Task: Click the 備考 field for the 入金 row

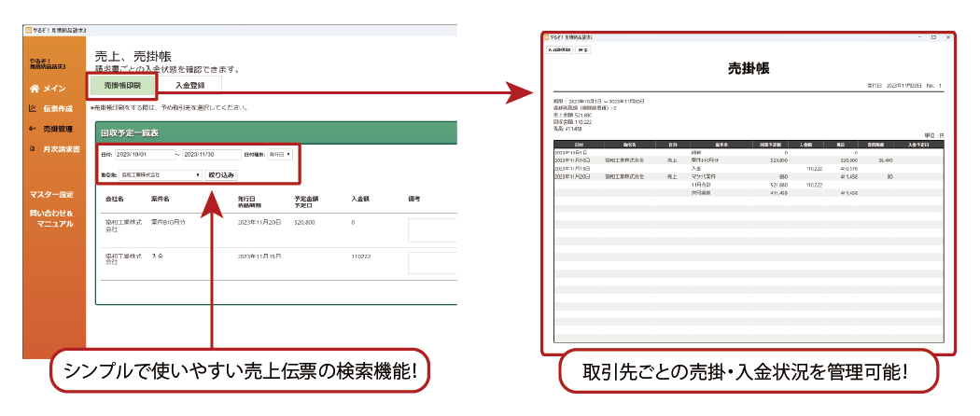Action: pos(432,263)
